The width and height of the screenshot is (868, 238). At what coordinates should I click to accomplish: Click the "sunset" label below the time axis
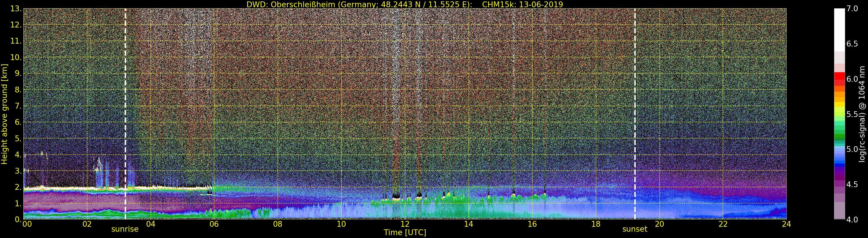[x=635, y=229]
